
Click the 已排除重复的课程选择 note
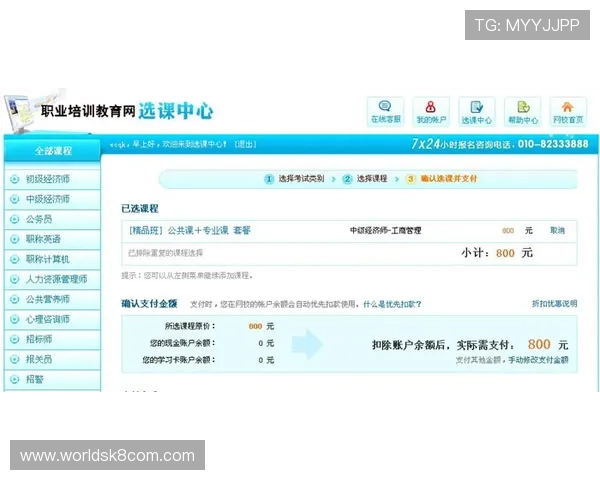coord(165,253)
